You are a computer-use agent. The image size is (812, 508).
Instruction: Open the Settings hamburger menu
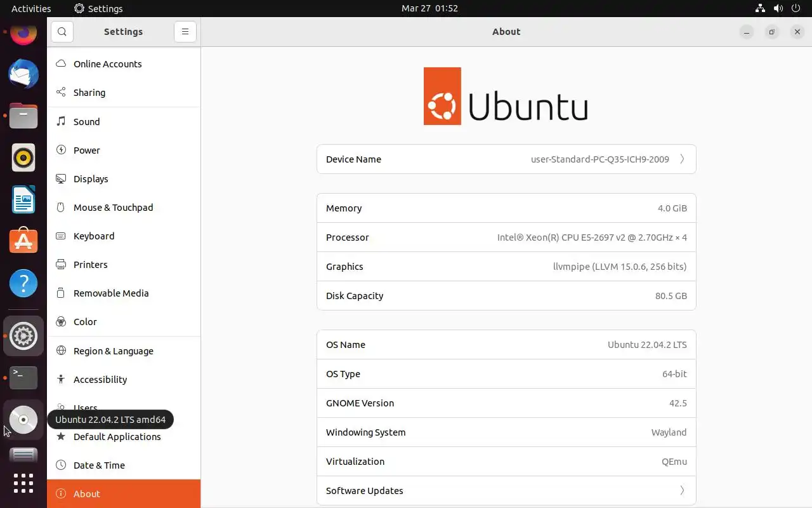click(x=185, y=32)
